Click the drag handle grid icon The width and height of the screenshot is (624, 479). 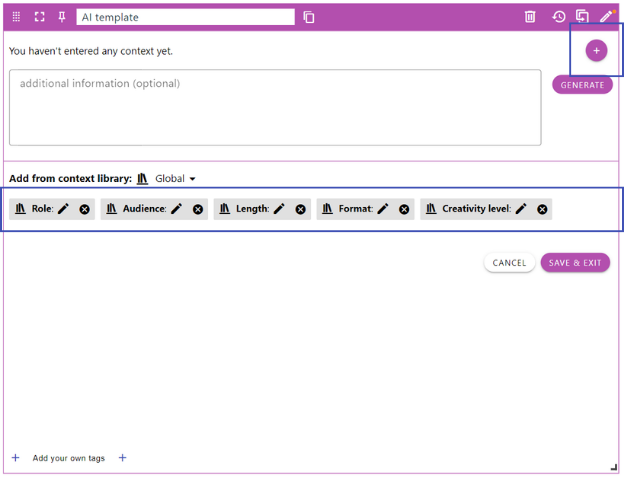pyautogui.click(x=16, y=17)
